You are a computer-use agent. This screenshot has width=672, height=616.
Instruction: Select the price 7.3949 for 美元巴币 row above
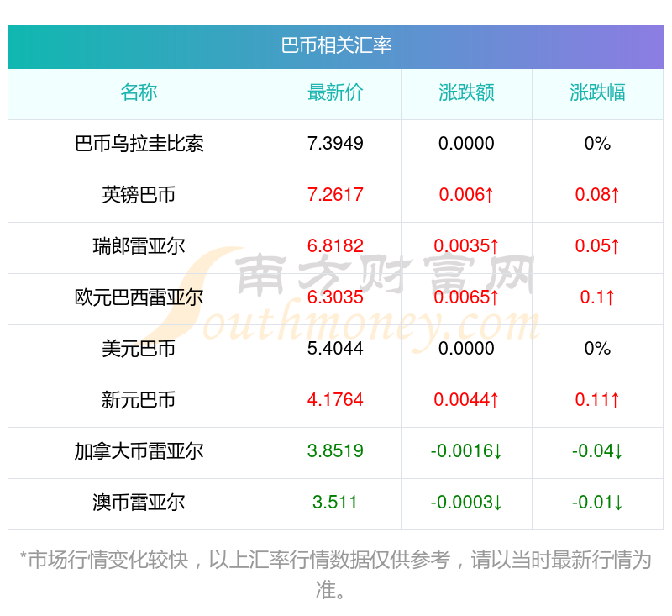335,145
